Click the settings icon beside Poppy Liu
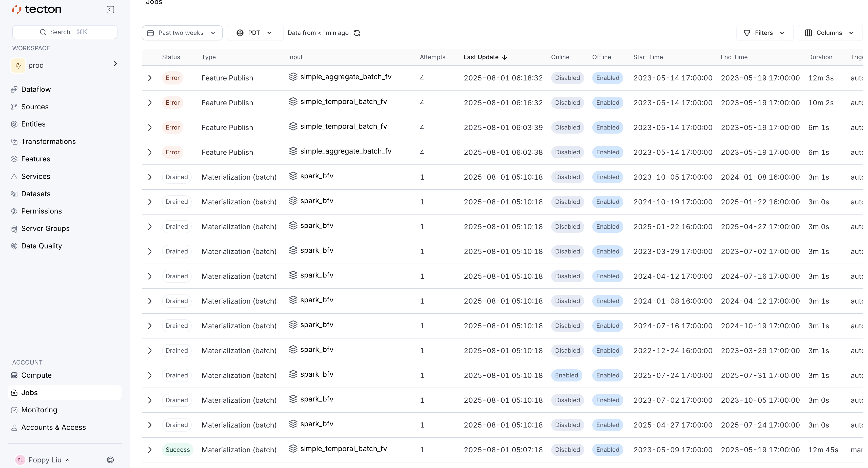This screenshot has height=468, width=868. (x=110, y=460)
